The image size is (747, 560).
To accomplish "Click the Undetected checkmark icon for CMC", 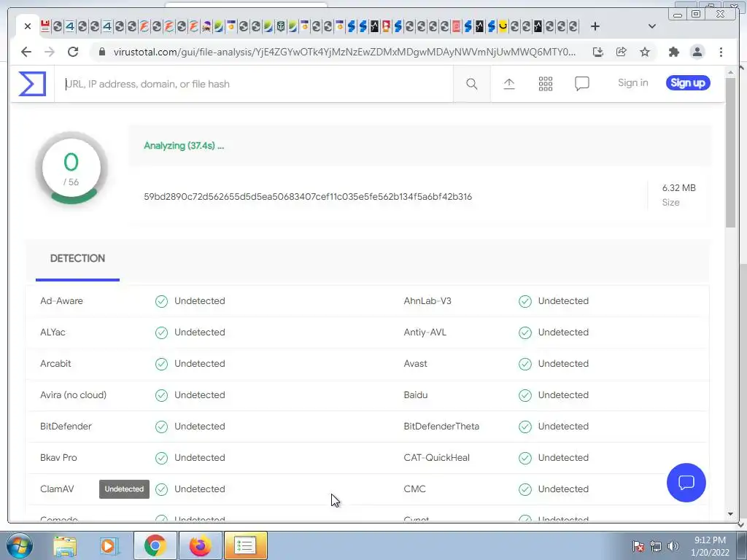I will pyautogui.click(x=525, y=489).
